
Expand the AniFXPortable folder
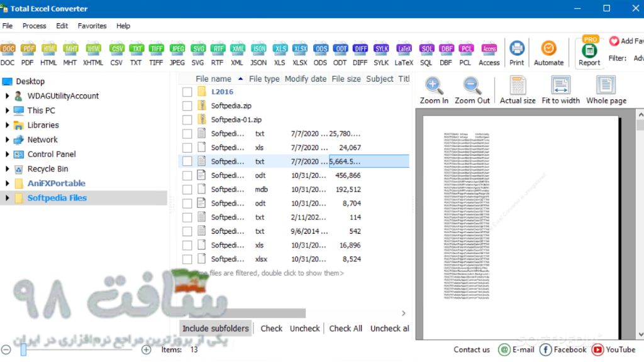pos(7,184)
